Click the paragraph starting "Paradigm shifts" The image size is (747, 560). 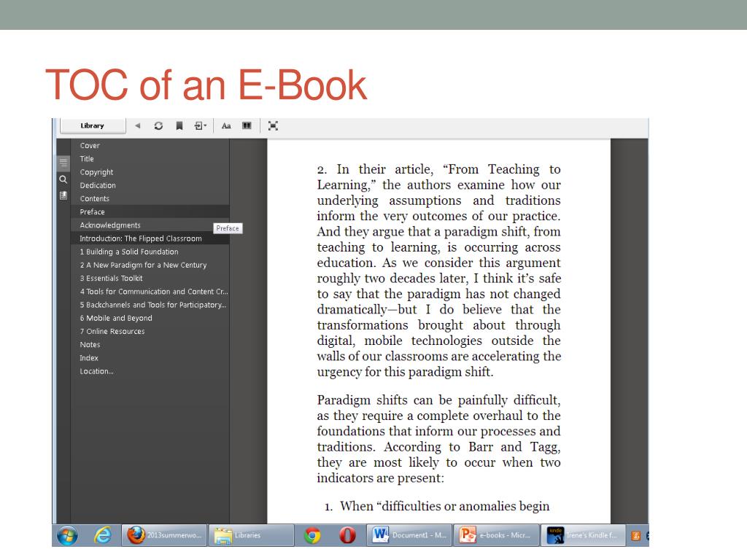[438, 439]
